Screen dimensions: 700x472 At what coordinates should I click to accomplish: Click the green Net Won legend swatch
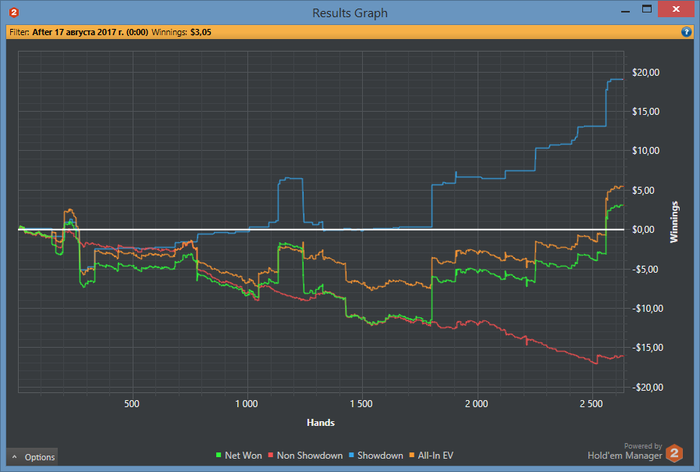click(219, 455)
